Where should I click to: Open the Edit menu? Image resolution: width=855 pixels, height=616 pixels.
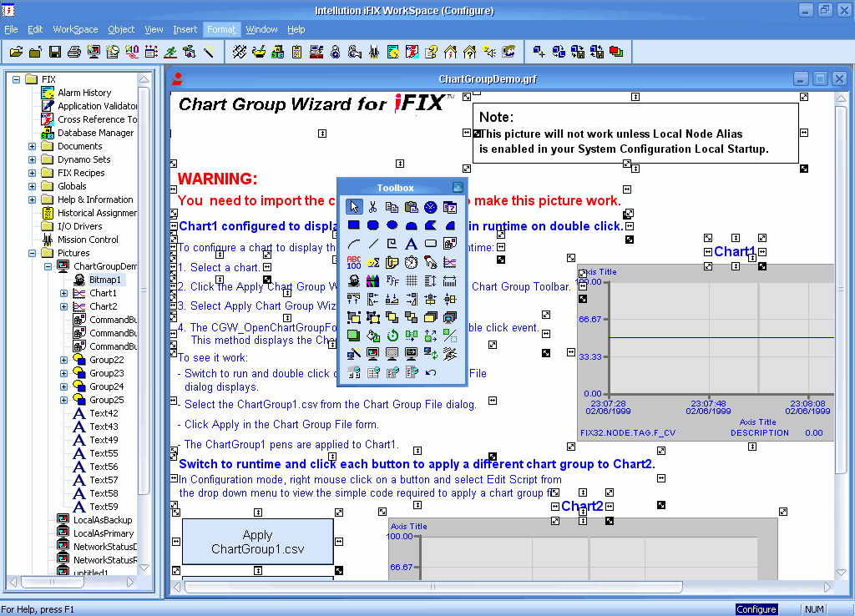[35, 29]
